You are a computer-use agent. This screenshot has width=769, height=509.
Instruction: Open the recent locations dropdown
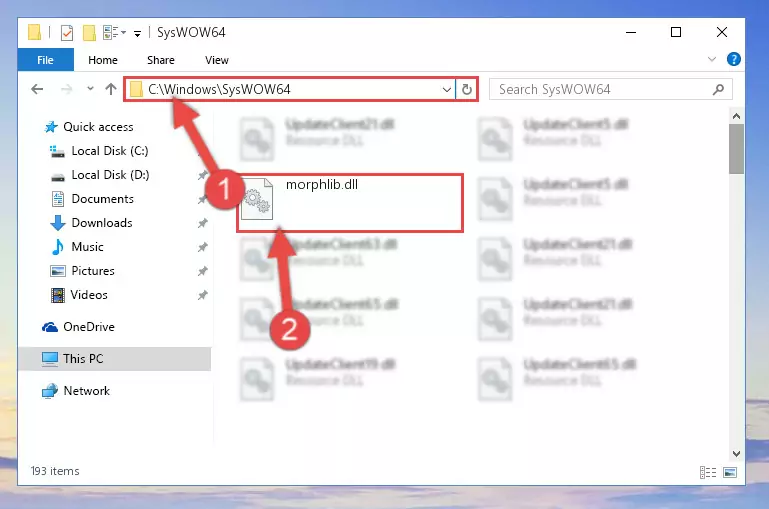[90, 89]
